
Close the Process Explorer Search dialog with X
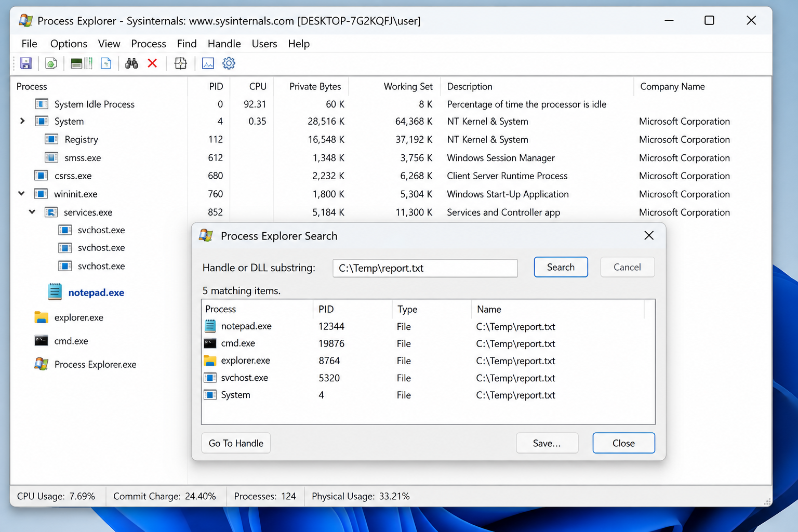point(649,235)
